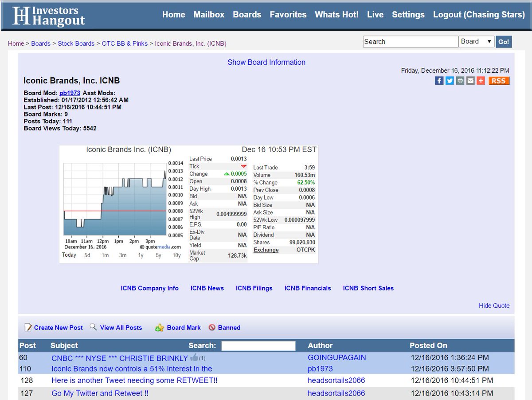532x400 pixels.
Task: Focus the top Search input field
Action: point(411,42)
